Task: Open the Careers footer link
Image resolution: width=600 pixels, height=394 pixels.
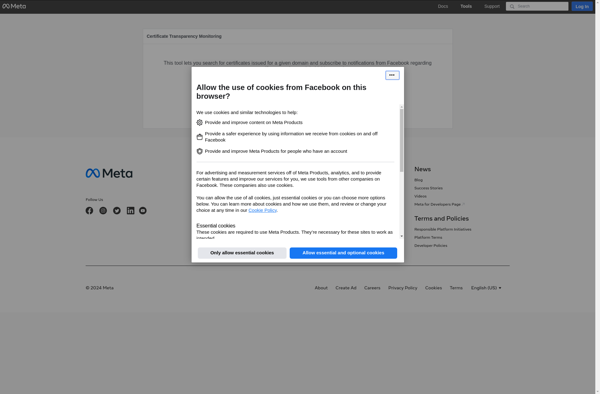Action: coord(372,288)
